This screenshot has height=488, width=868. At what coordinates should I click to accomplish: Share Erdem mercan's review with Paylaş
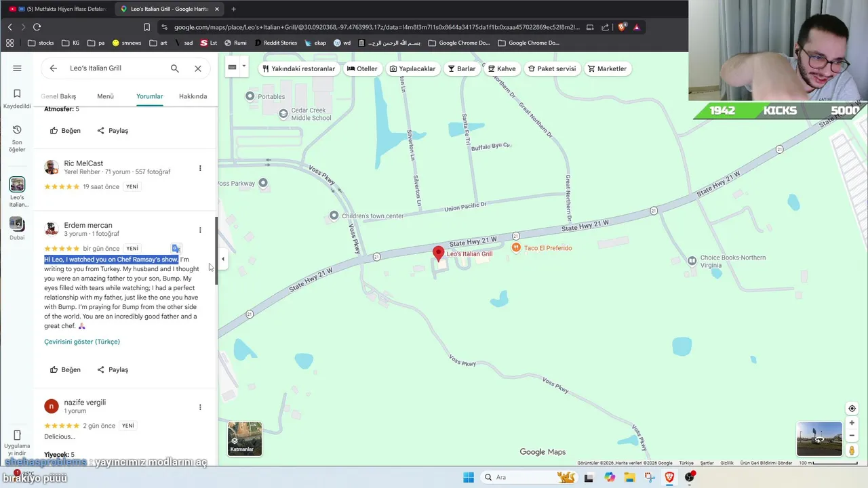pos(113,370)
